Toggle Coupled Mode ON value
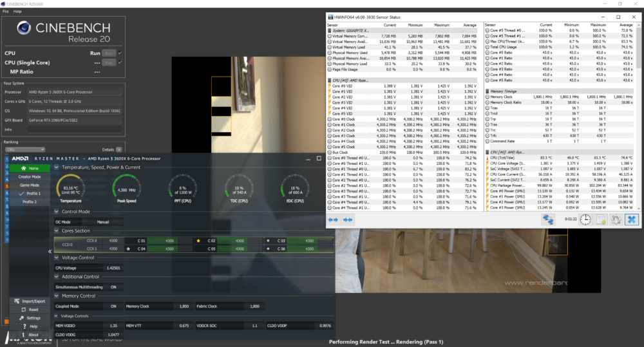644x347 pixels. click(113, 306)
